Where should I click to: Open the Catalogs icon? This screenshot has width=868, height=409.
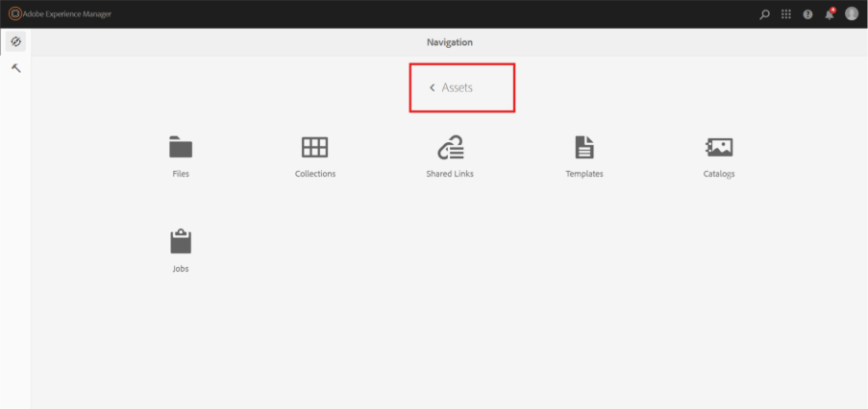click(x=719, y=147)
